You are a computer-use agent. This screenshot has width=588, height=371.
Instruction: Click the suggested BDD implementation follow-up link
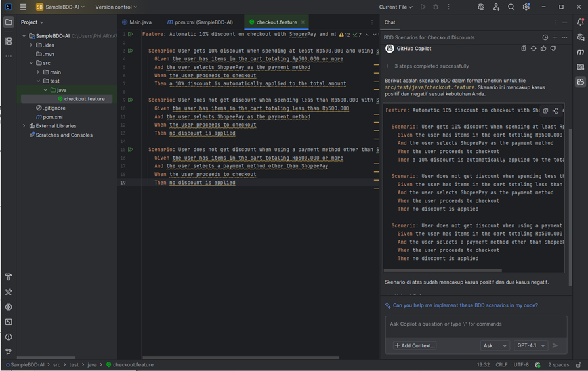pyautogui.click(x=465, y=305)
